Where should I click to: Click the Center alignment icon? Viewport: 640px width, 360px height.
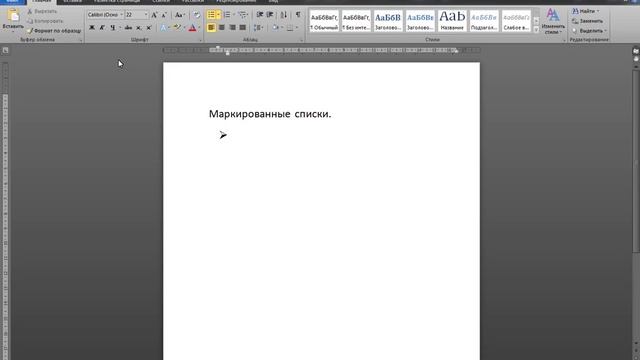coord(222,28)
